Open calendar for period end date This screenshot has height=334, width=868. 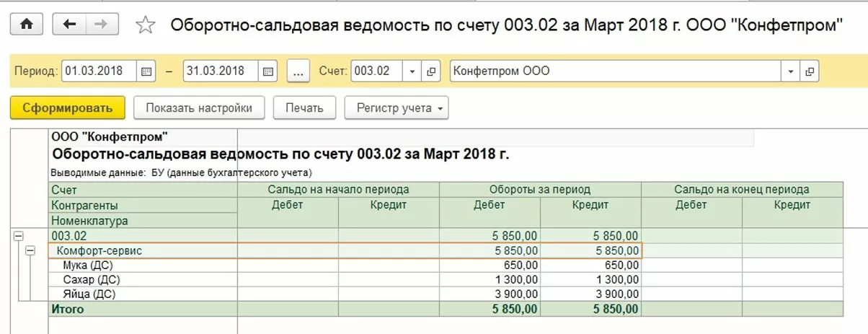coord(268,71)
